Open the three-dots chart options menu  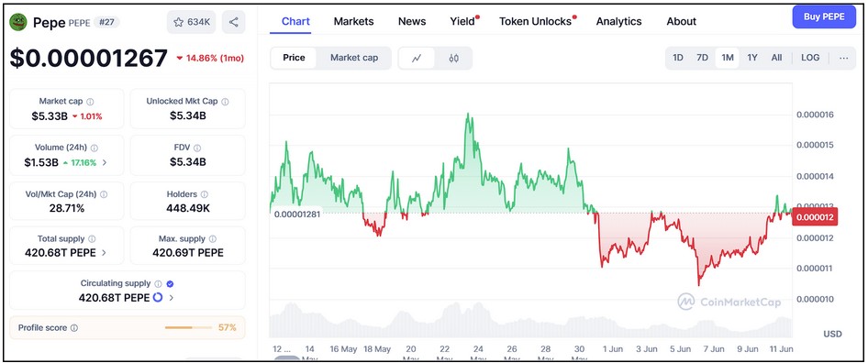pyautogui.click(x=843, y=58)
